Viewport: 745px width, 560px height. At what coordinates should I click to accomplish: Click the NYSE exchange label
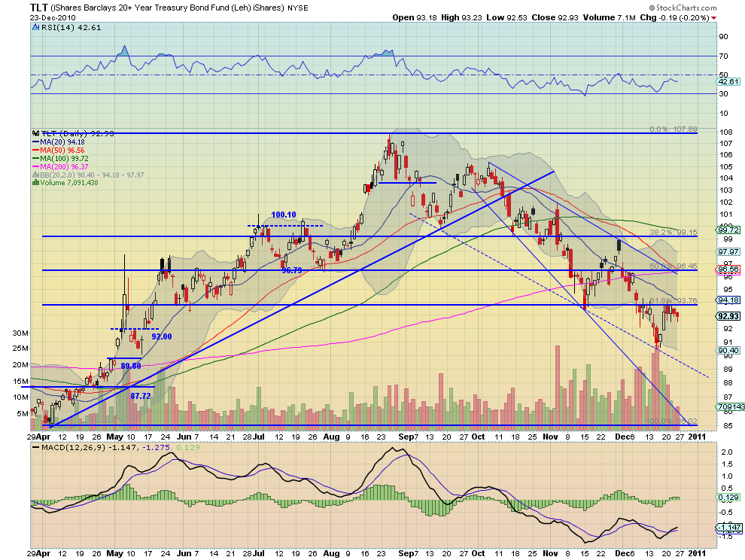point(297,8)
